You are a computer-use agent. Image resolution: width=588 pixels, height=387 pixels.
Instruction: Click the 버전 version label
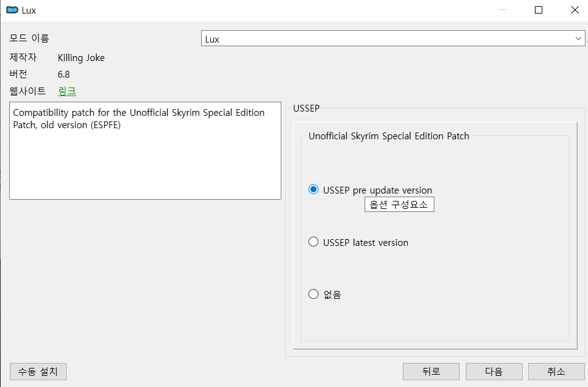(18, 74)
